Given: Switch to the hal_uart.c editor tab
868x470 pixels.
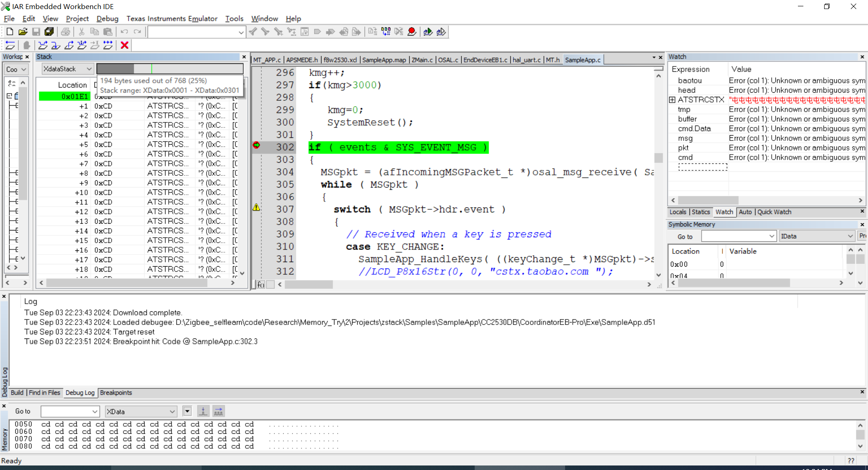Looking at the screenshot, I should click(527, 60).
